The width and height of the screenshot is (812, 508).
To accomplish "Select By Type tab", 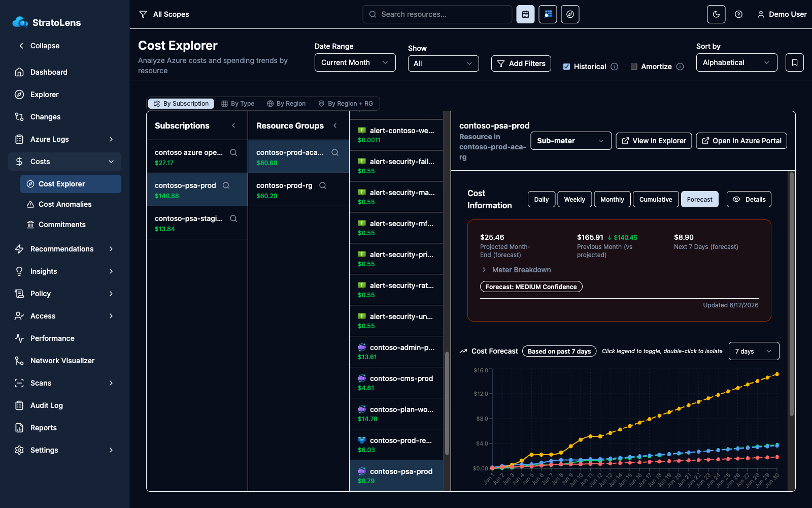I will pyautogui.click(x=238, y=104).
